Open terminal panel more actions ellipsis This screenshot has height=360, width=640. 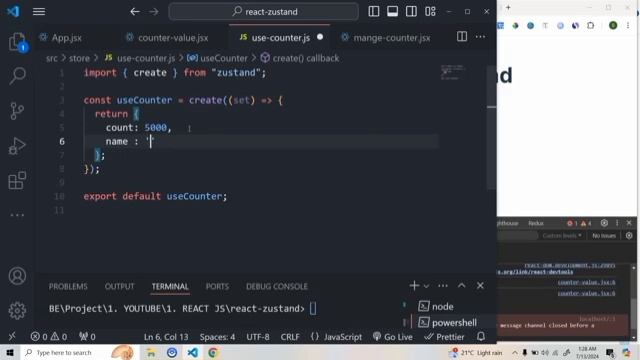coord(443,286)
